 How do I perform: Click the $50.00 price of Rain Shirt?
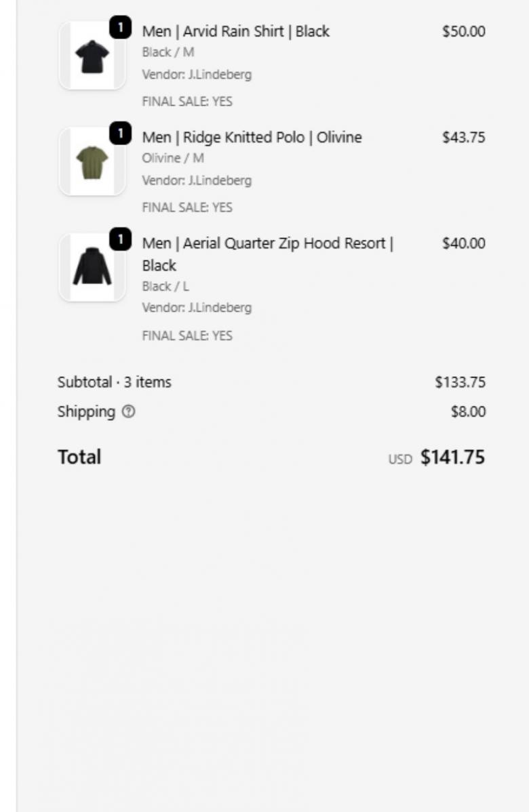pyautogui.click(x=464, y=32)
